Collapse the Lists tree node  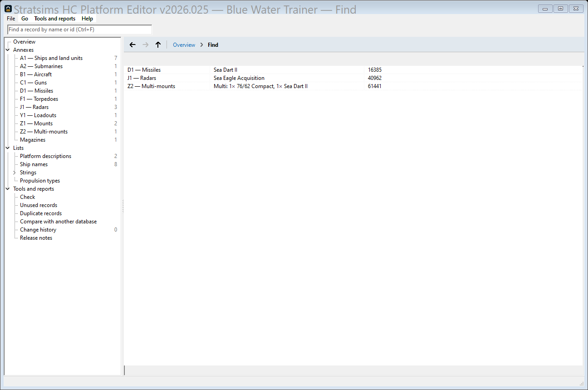pyautogui.click(x=8, y=148)
